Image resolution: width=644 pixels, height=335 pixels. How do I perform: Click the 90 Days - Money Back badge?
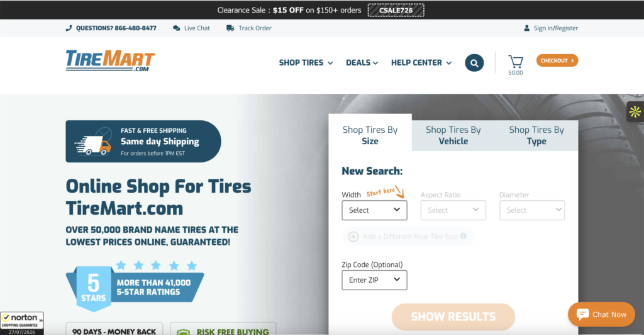[x=114, y=329]
